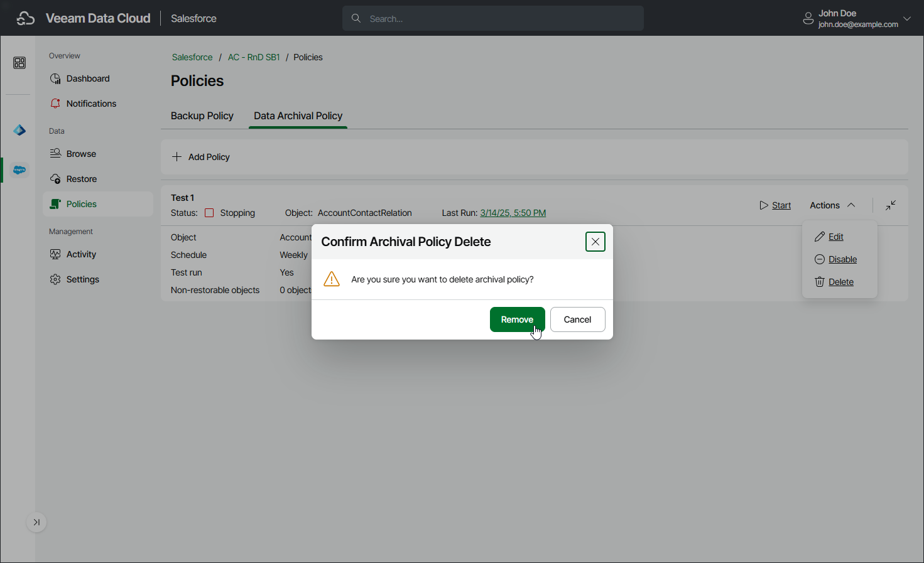Select Policies in the sidebar
The height and width of the screenshot is (563, 924).
(98, 204)
